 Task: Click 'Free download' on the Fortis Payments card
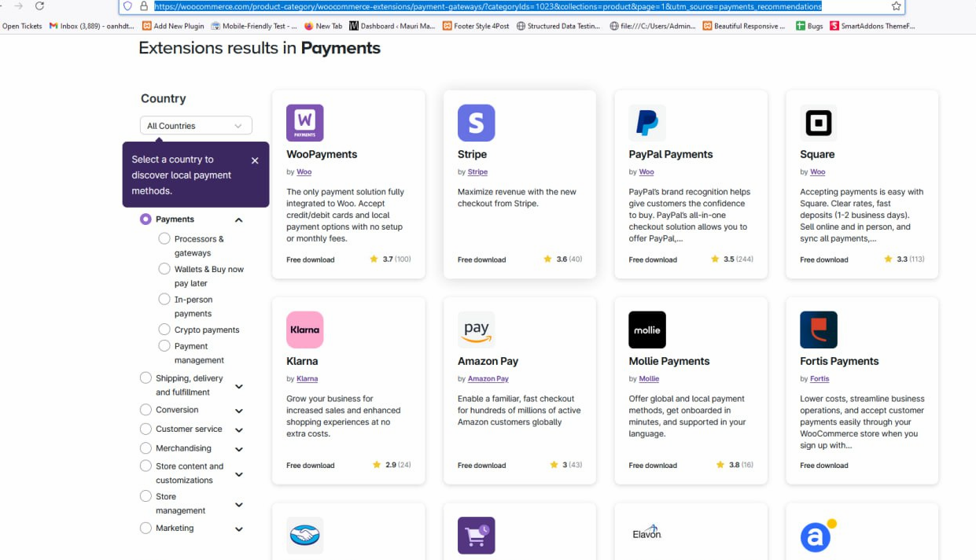824,466
